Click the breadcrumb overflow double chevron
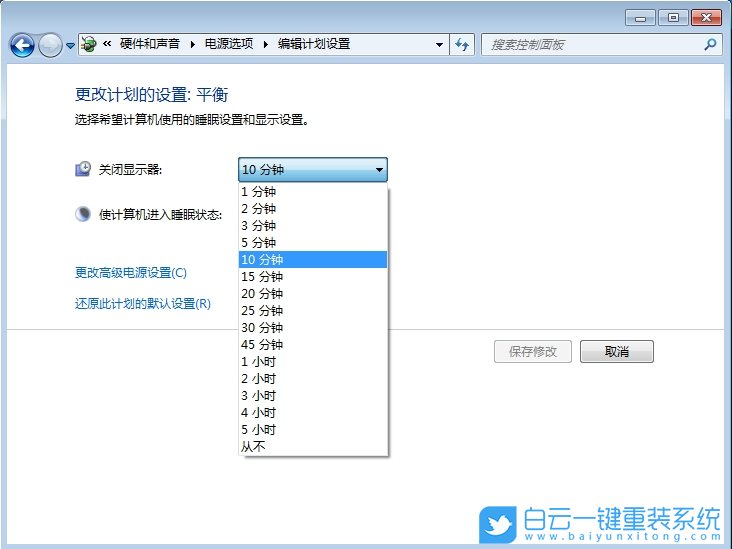 tap(107, 44)
